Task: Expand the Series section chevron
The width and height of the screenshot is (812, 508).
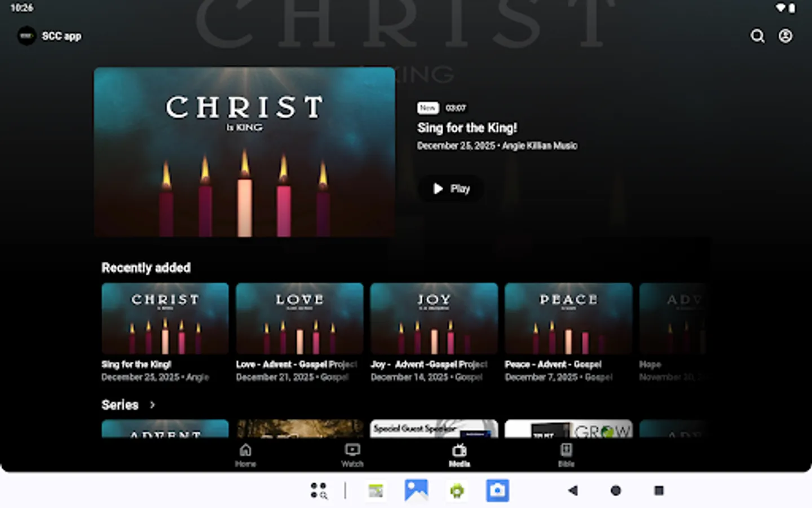Action: click(152, 405)
